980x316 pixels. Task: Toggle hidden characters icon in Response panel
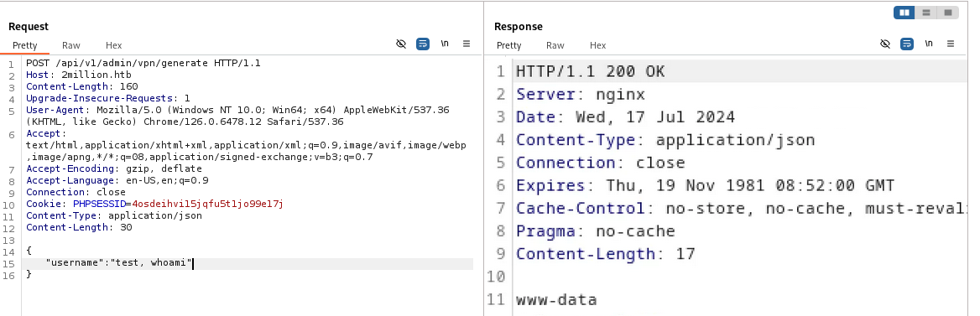885,44
